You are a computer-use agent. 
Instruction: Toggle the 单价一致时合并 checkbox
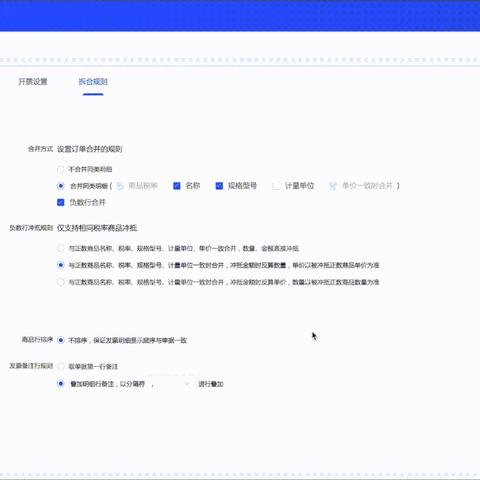[333, 186]
